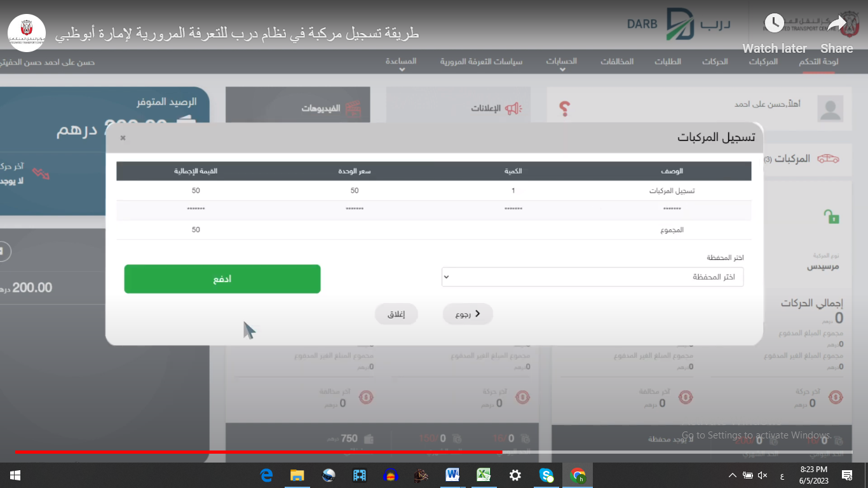The width and height of the screenshot is (868, 488).
Task: Open المركبات menu item in navigation
Action: pyautogui.click(x=763, y=62)
